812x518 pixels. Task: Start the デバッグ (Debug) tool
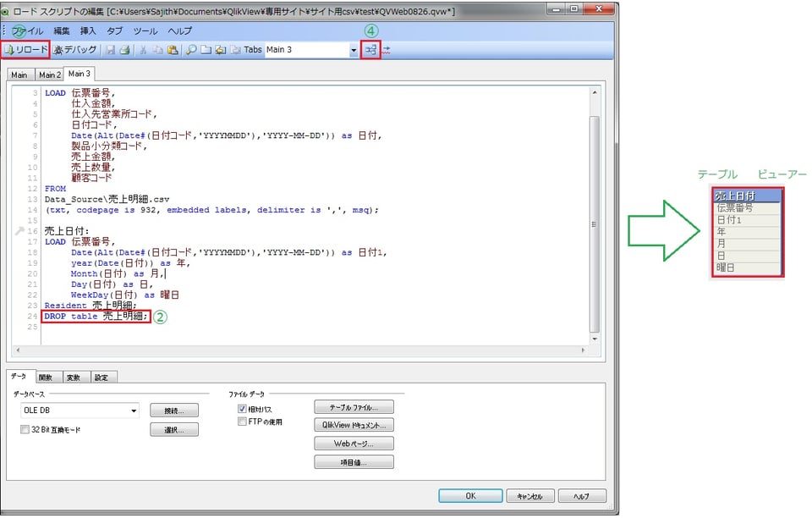click(x=74, y=49)
